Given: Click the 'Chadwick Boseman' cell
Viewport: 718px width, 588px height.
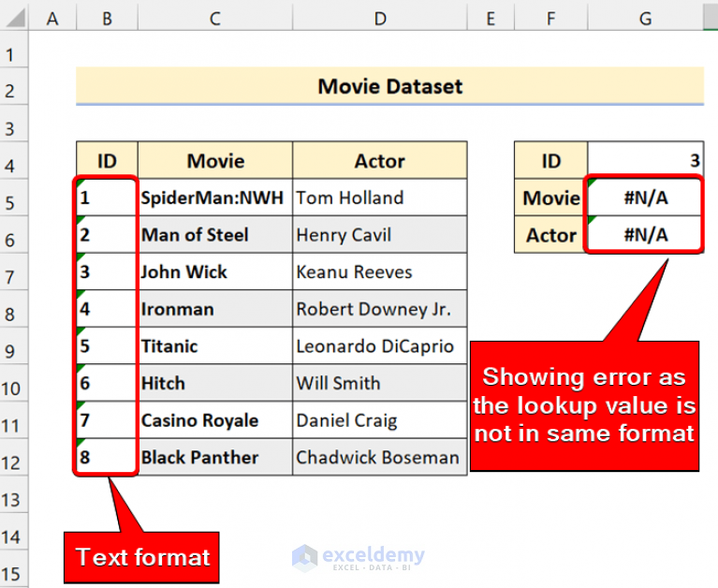Looking at the screenshot, I should tap(380, 457).
